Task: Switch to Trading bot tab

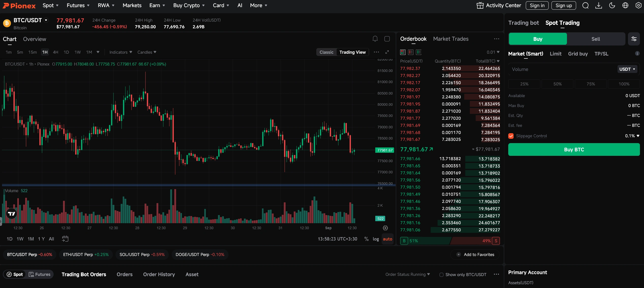Action: (x=523, y=23)
